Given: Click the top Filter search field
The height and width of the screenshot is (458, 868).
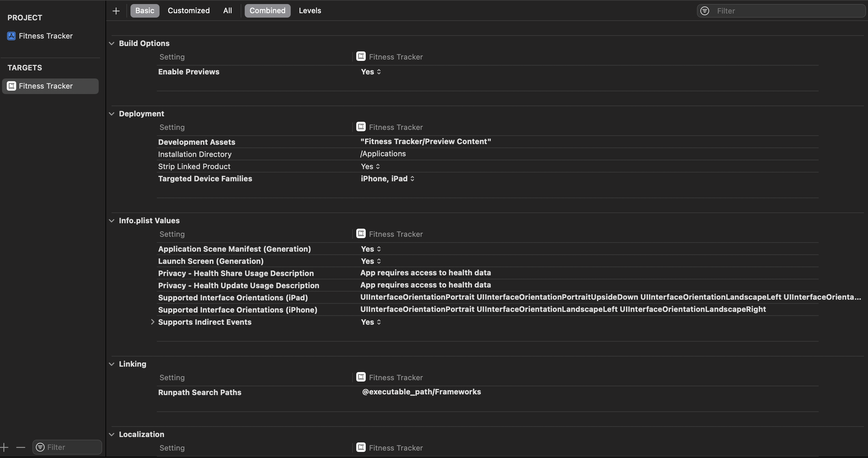Looking at the screenshot, I should tap(781, 11).
